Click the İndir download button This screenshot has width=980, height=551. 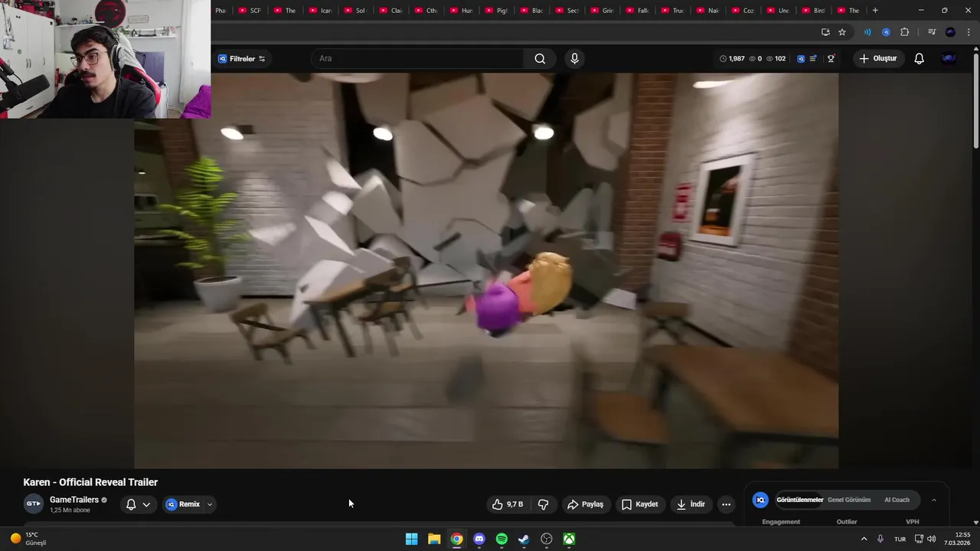[691, 504]
